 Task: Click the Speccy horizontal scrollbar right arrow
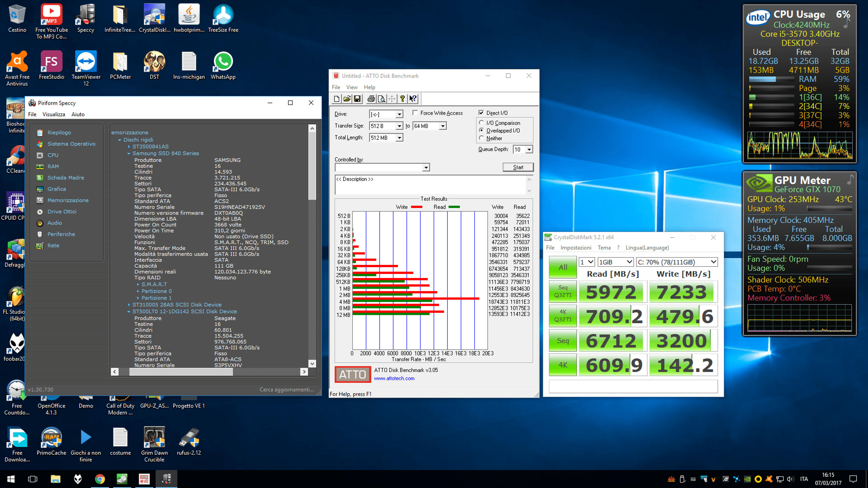pyautogui.click(x=304, y=371)
